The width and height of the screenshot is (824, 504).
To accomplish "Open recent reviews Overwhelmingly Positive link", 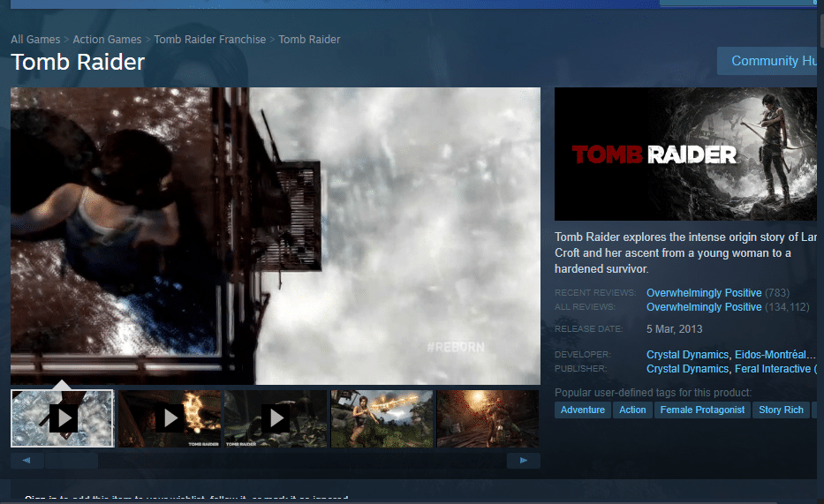I will [704, 293].
